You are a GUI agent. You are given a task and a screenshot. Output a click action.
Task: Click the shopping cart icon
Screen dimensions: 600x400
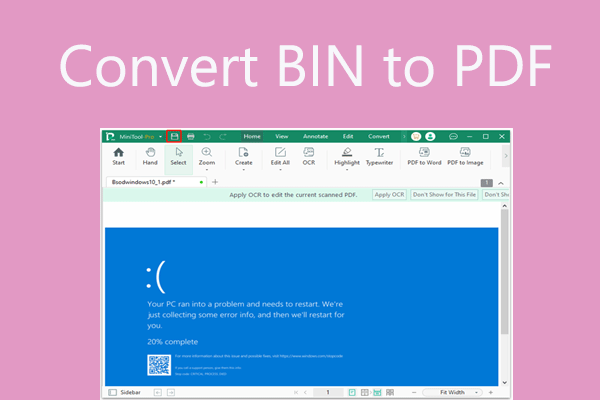point(416,136)
